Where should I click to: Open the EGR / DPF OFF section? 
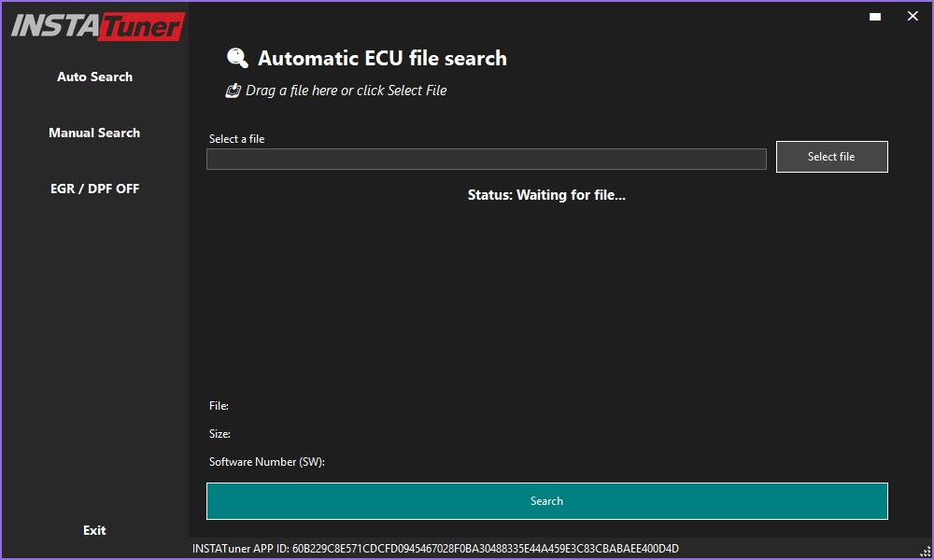coord(94,189)
